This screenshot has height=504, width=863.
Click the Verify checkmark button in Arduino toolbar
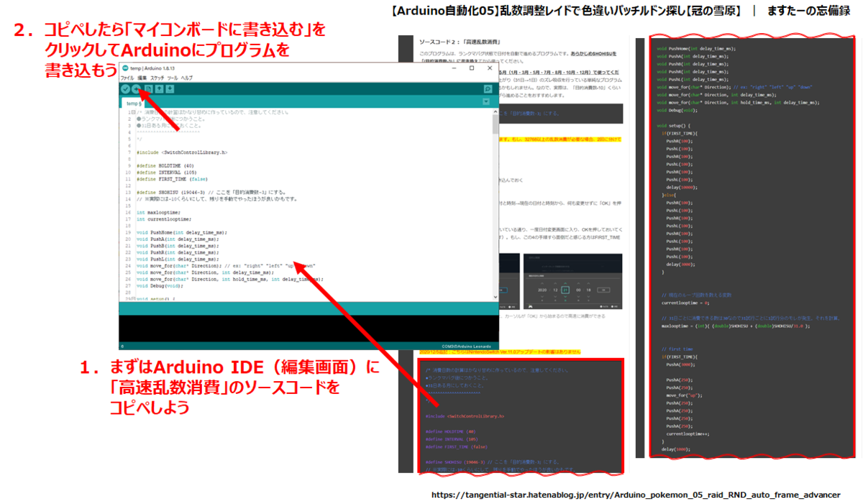(126, 88)
